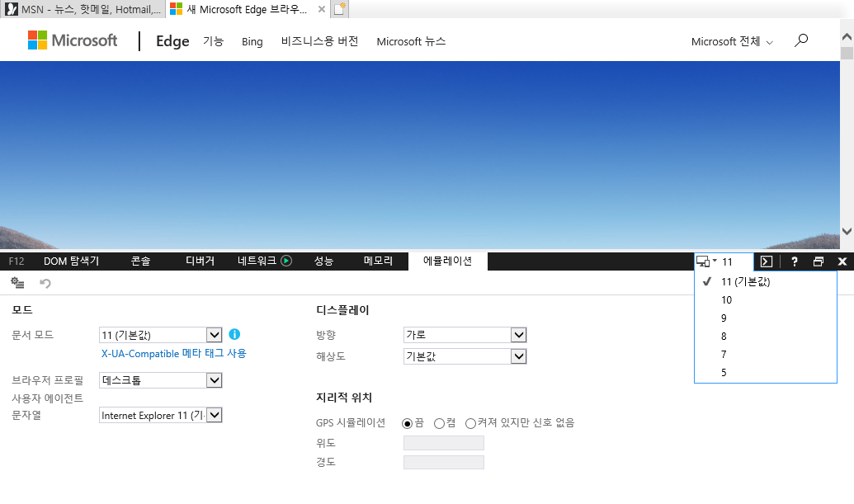Open the DOM 탐색기 tab
Screen dimensions: 854x504
(71, 261)
